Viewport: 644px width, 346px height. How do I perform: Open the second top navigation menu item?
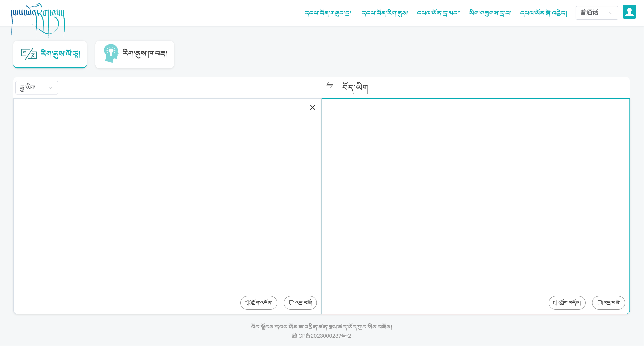pyautogui.click(x=385, y=13)
